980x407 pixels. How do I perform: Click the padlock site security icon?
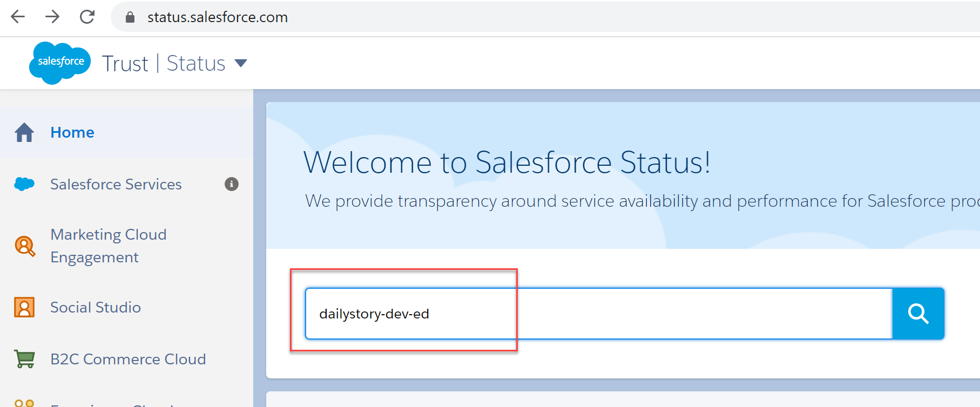click(x=130, y=17)
